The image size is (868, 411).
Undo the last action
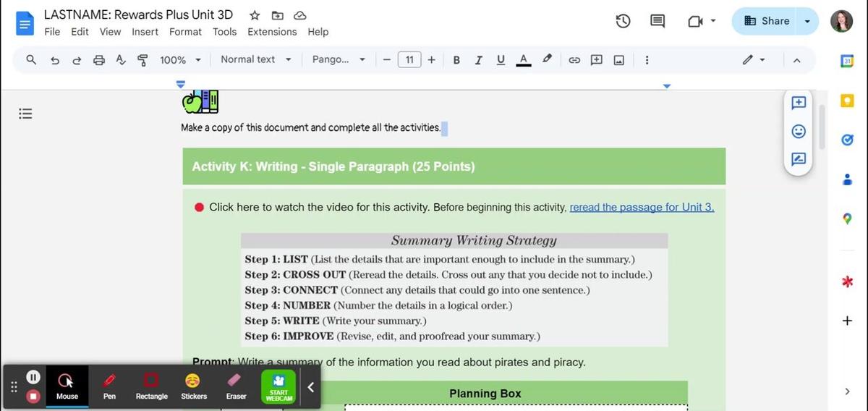[55, 60]
